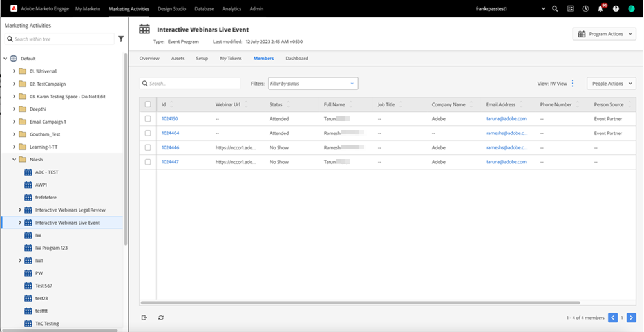Image resolution: width=644 pixels, height=332 pixels.
Task: Open member Id 1024404 link
Action: [170, 133]
